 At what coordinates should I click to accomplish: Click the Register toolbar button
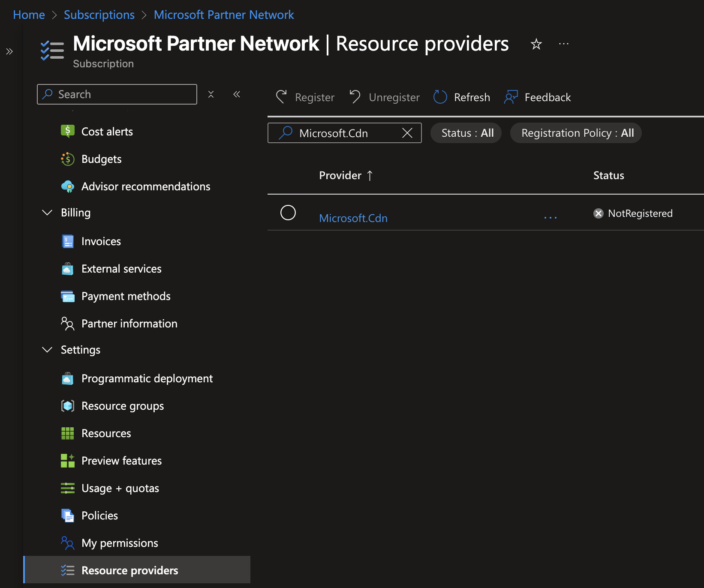click(305, 97)
